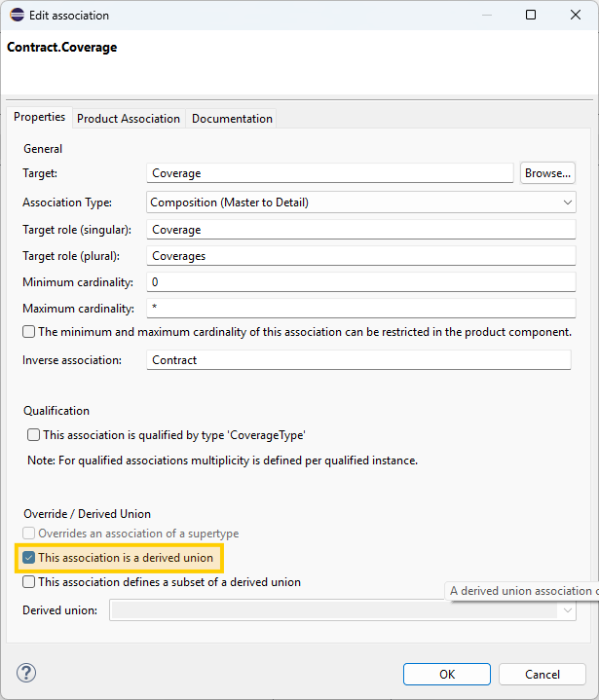Click the qualified associations multiplicity note

[222, 461]
